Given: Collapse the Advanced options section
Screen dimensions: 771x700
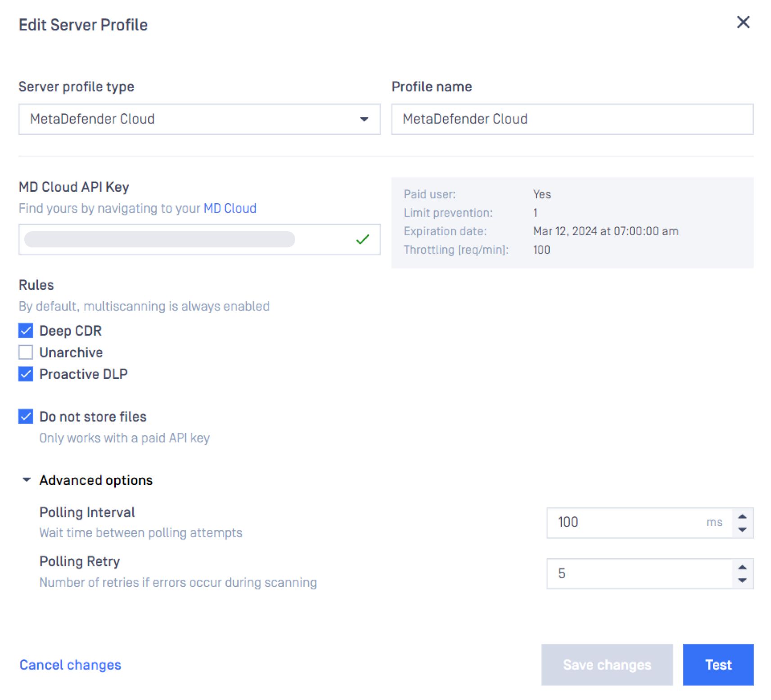Looking at the screenshot, I should tap(27, 480).
